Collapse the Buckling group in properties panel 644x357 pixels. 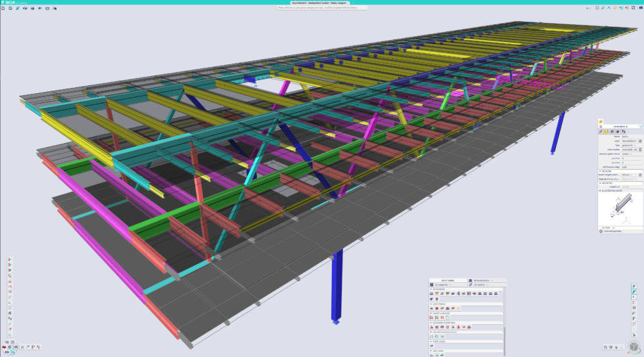[601, 171]
